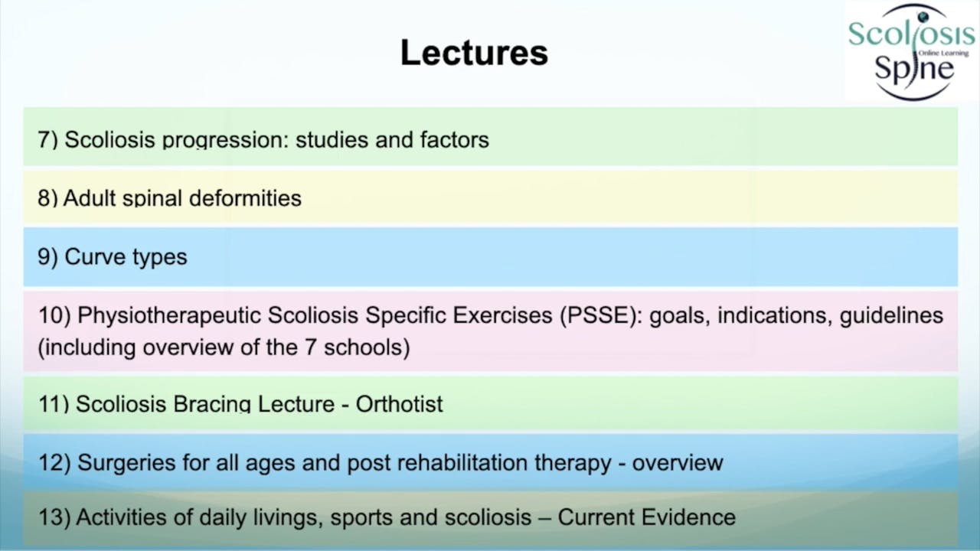This screenshot has width=980, height=551.
Task: Click "studies and factors" in lecture 7
Action: pos(392,140)
